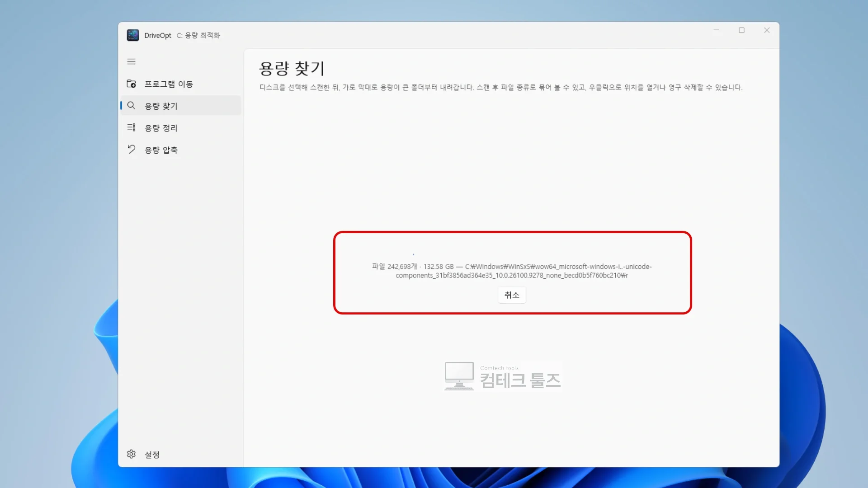Click the hamburger menu icon in sidebar

pos(131,61)
